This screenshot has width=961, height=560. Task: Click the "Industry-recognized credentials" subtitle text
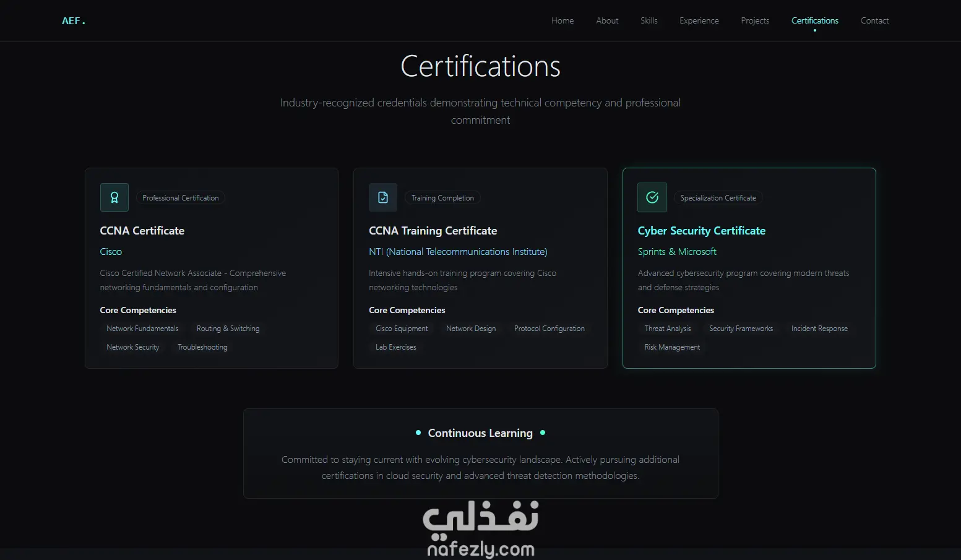[x=481, y=111]
